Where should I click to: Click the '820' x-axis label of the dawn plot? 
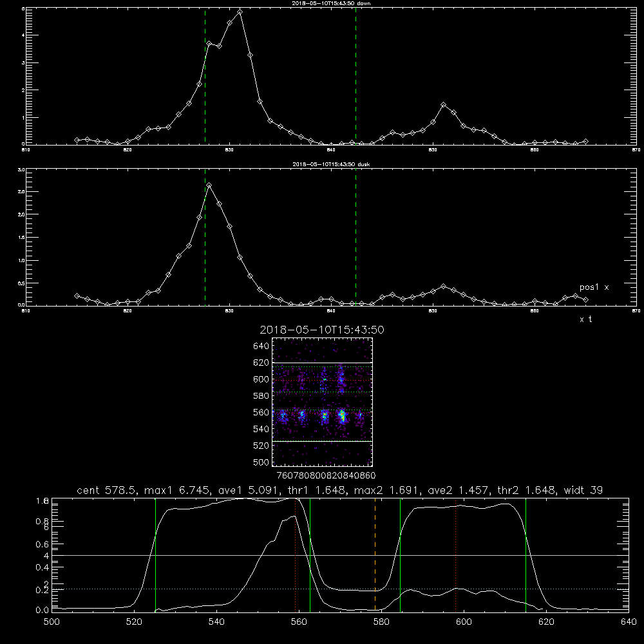coord(128,150)
